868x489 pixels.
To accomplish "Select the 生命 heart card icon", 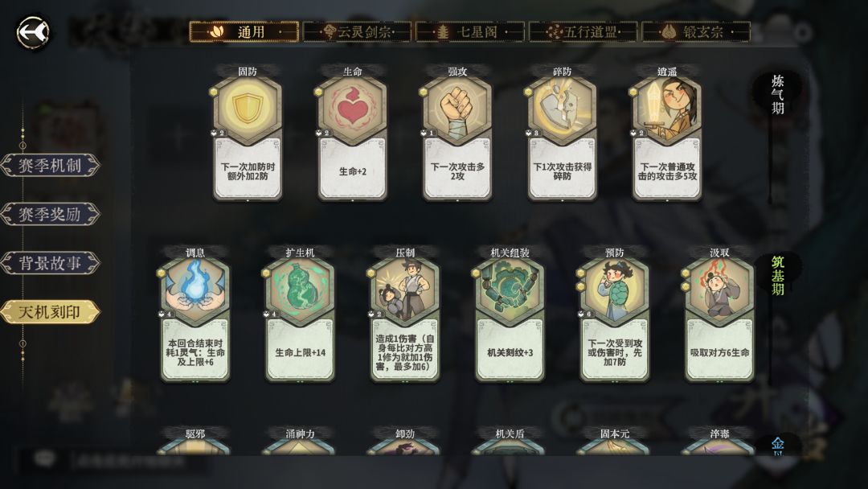I will tap(353, 109).
